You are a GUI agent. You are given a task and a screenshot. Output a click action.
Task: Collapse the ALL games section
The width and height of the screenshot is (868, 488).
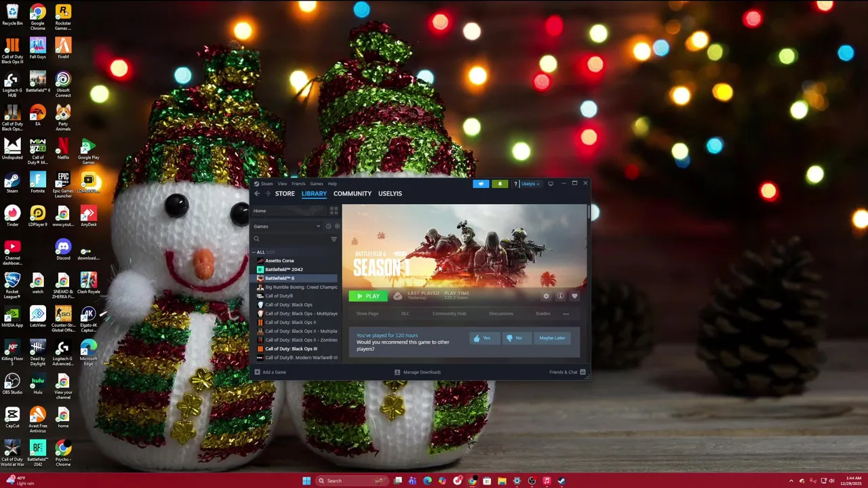click(255, 252)
